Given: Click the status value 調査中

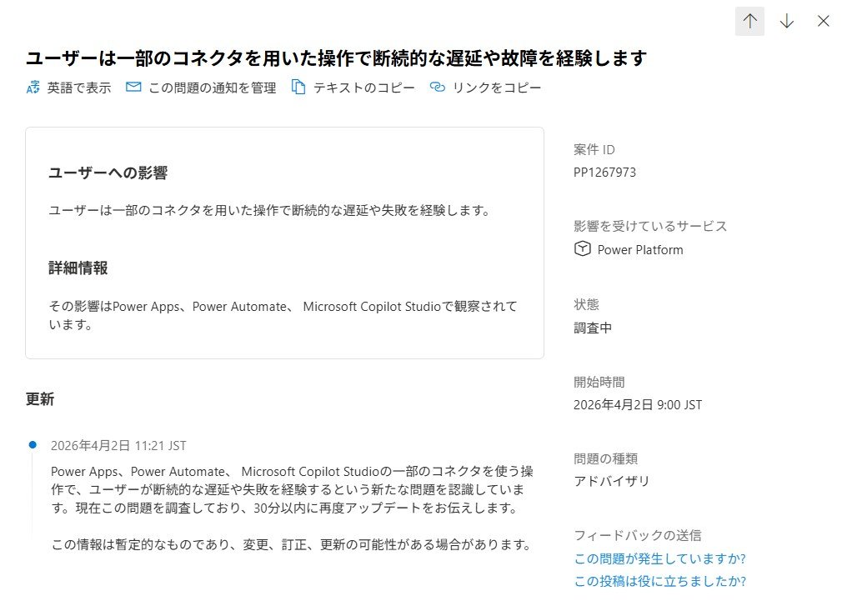Looking at the screenshot, I should [x=593, y=328].
